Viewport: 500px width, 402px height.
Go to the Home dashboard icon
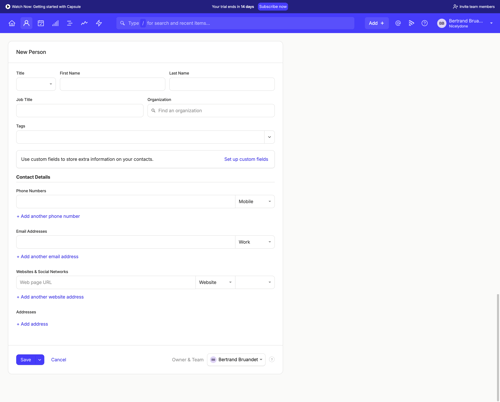12,23
